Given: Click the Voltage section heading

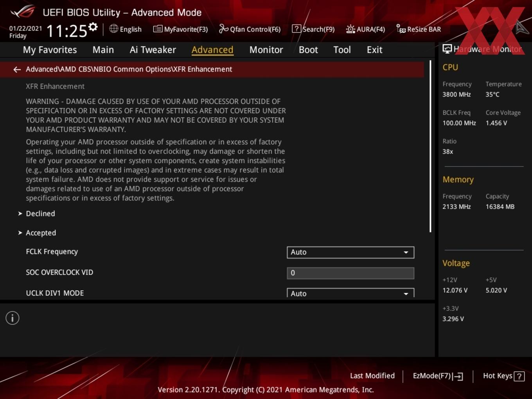Looking at the screenshot, I should [x=456, y=263].
